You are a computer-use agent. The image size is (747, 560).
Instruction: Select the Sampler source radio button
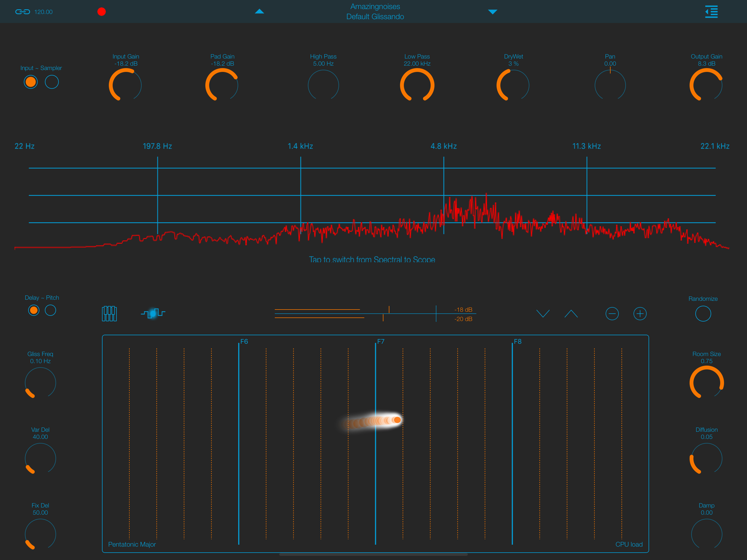(52, 82)
